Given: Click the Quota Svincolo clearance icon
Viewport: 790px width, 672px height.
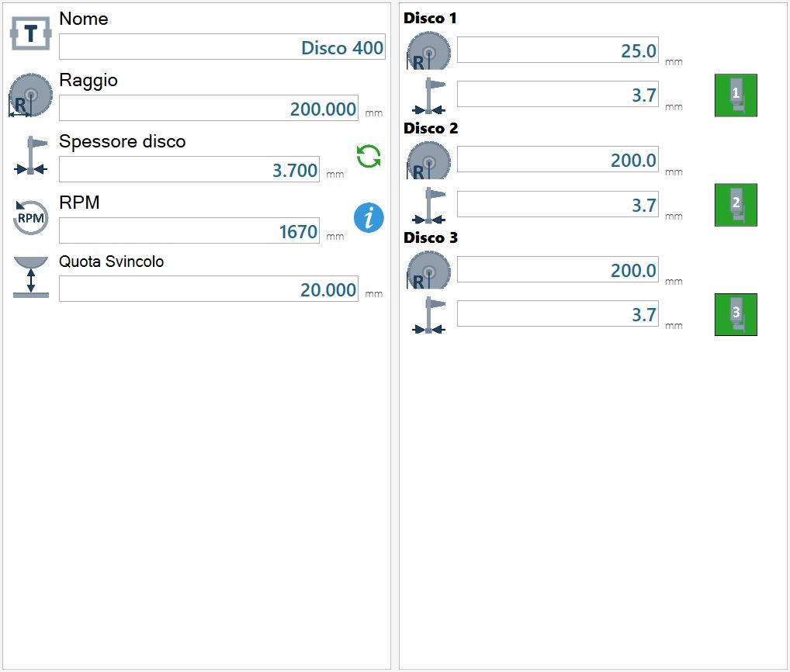Looking at the screenshot, I should (x=31, y=277).
